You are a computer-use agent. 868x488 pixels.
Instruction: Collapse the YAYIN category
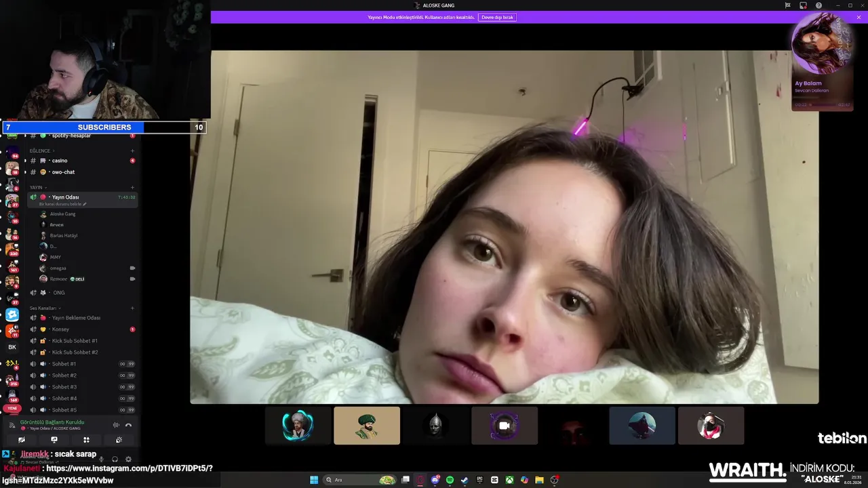coord(37,187)
